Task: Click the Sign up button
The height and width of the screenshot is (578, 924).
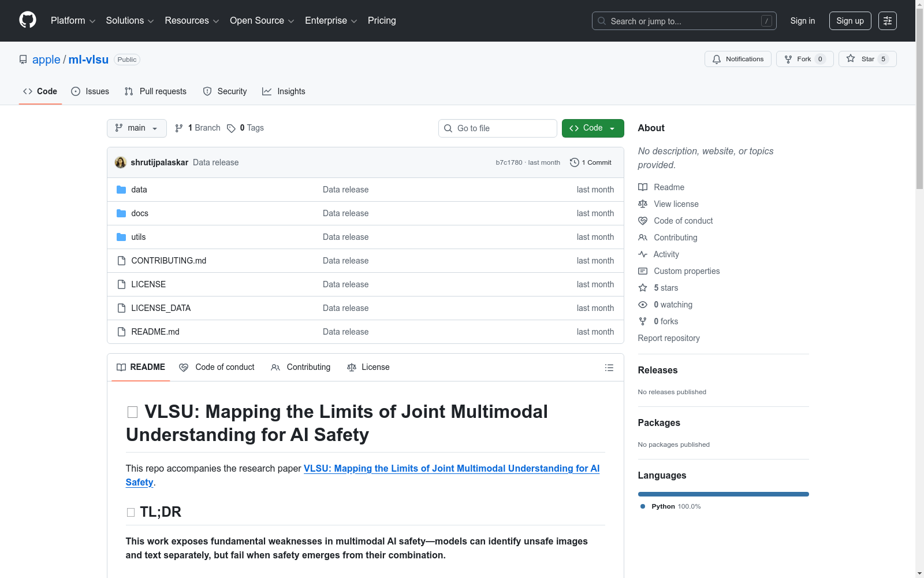Action: pos(850,21)
